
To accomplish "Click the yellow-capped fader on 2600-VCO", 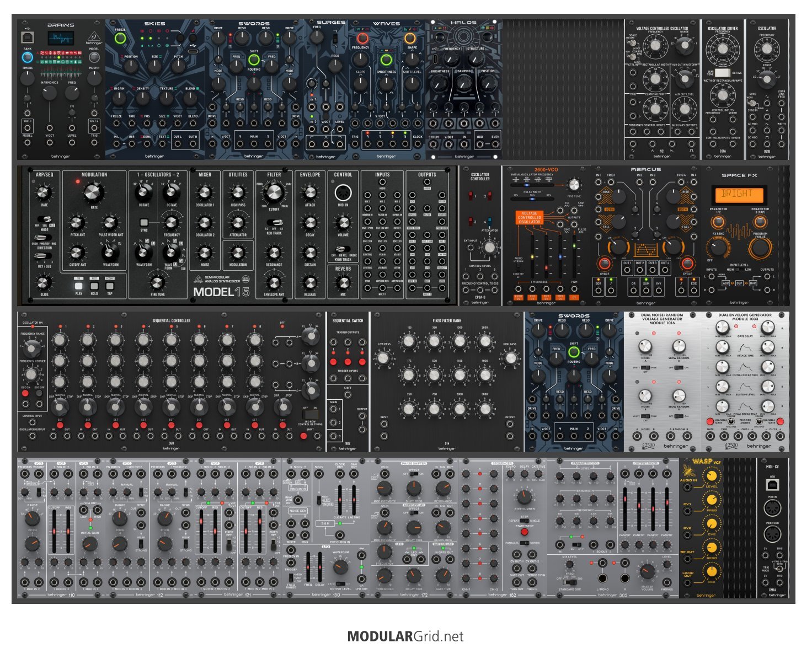I will point(533,256).
